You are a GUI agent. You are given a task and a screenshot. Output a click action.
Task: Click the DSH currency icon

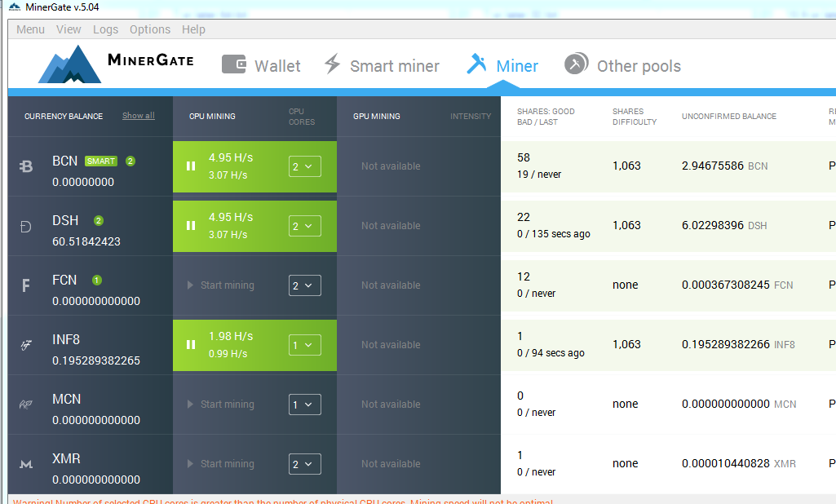point(25,227)
